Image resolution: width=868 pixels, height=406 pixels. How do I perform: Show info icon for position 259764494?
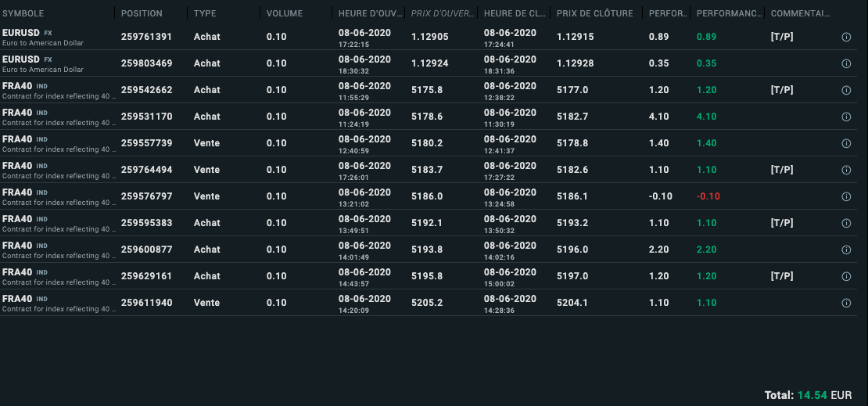(846, 171)
